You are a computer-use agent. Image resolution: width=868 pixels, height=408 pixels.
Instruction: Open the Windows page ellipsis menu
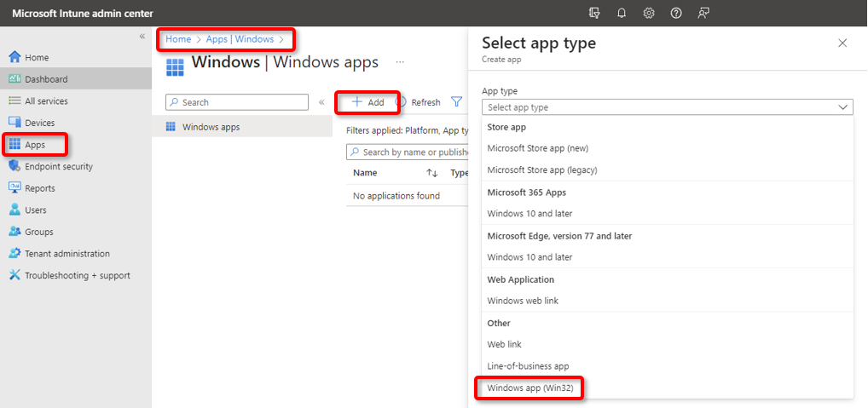pyautogui.click(x=400, y=62)
